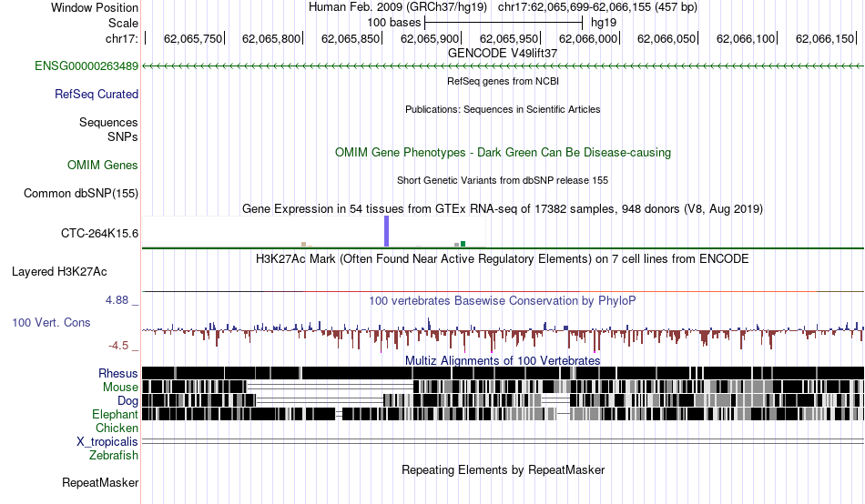Viewport: 865px width, 504px height.
Task: Click the H3K27Ac Mark track title
Action: pyautogui.click(x=503, y=259)
